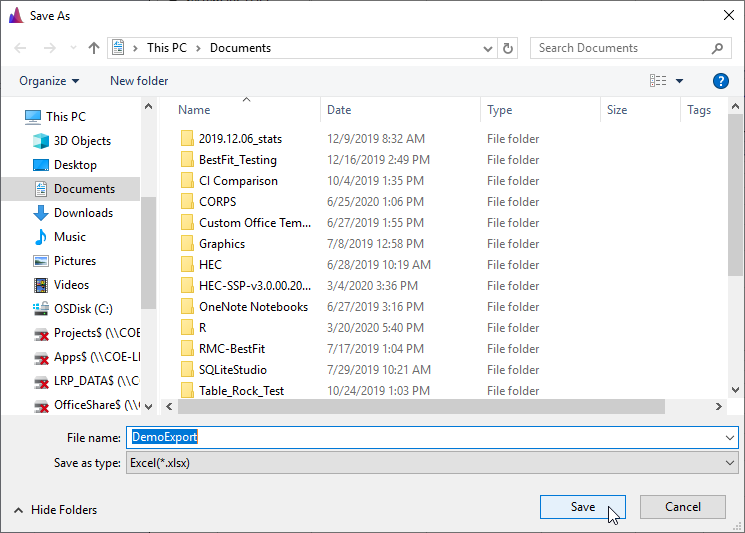Screen dimensions: 745x533
Task: Select the OfficeShare$ network drive
Action: tap(86, 405)
